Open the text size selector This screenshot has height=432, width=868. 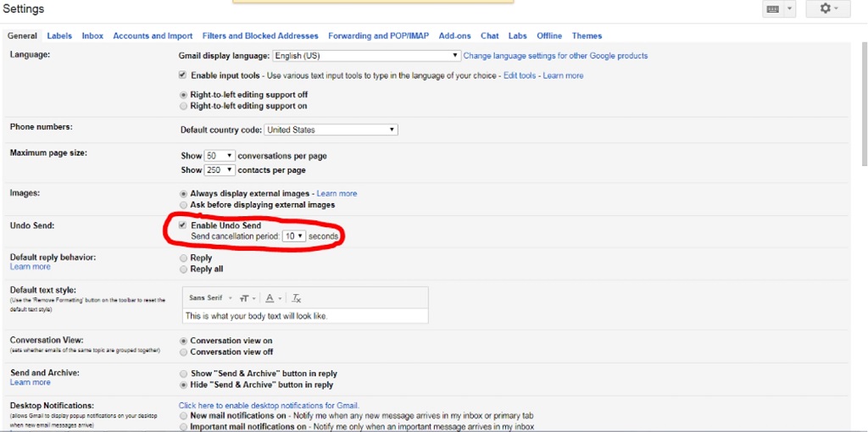[248, 298]
